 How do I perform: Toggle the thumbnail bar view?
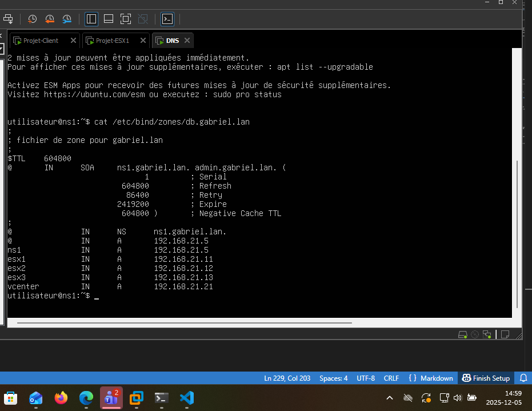[x=109, y=19]
